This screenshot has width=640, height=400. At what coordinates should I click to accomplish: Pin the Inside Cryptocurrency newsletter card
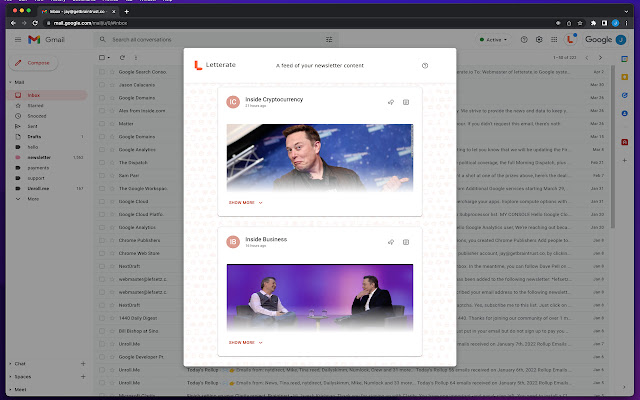pyautogui.click(x=391, y=102)
